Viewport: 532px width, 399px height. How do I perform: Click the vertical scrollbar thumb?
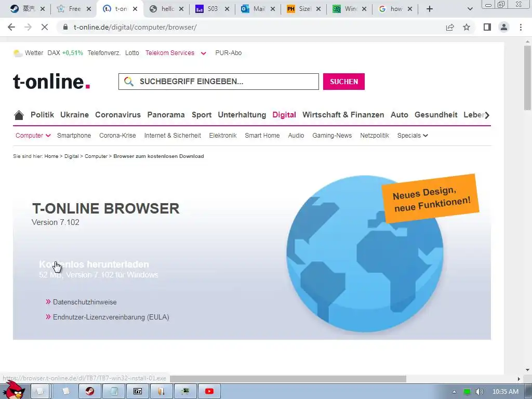click(x=527, y=78)
